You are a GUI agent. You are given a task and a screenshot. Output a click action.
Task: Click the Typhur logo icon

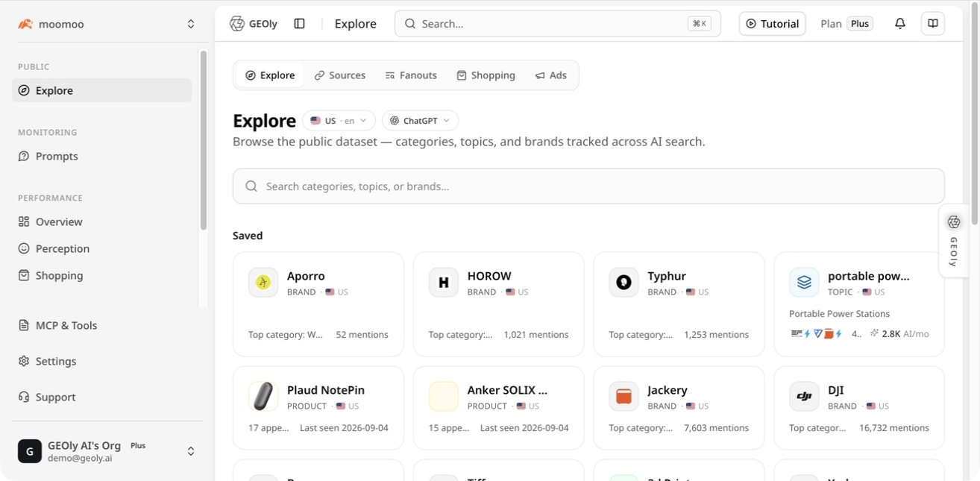(624, 283)
